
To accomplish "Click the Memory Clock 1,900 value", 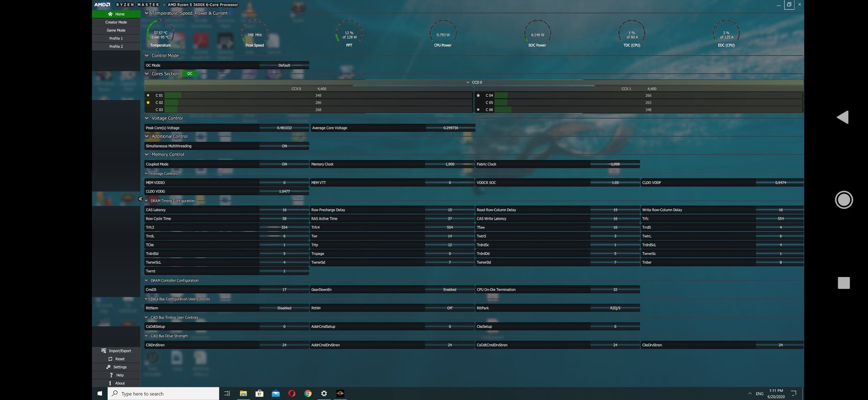I will 450,164.
